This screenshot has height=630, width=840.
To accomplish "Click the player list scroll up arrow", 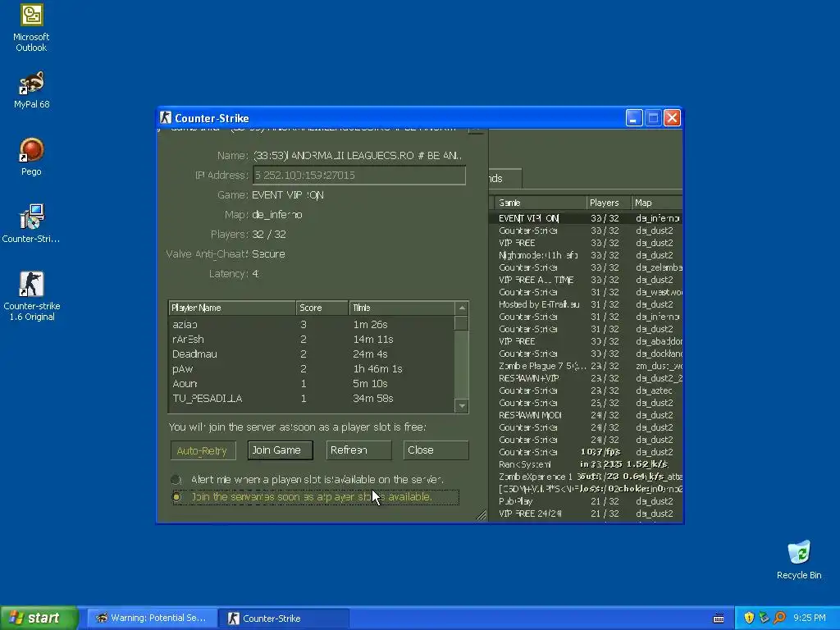I will [x=461, y=308].
